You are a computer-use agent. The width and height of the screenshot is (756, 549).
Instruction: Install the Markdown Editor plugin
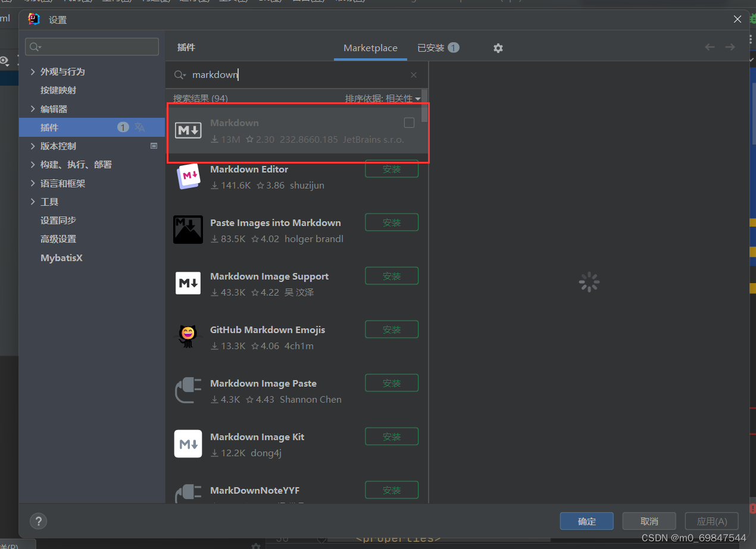pyautogui.click(x=391, y=169)
